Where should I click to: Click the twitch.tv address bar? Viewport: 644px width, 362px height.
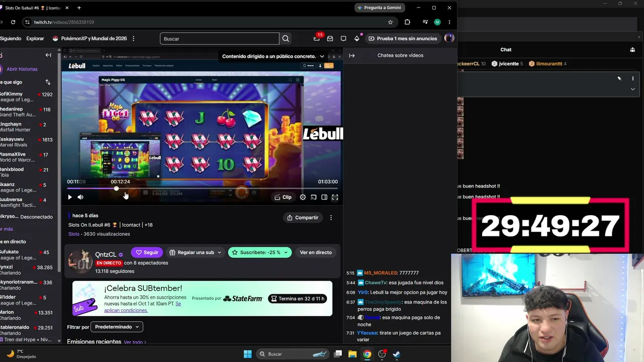tap(206, 22)
